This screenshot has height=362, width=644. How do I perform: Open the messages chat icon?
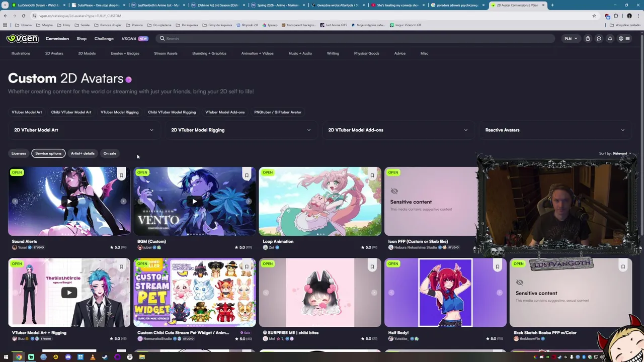click(599, 39)
